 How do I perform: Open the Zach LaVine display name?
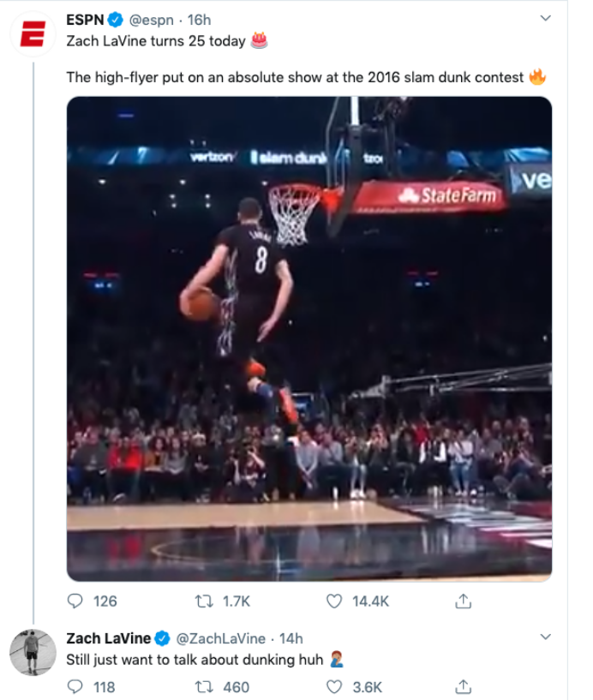(109, 638)
